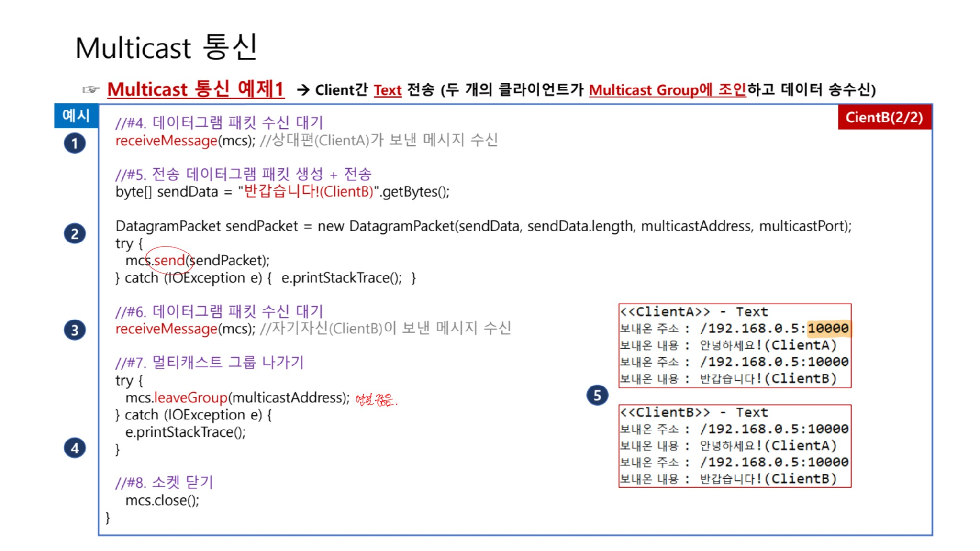Click the mcs.close() code line
The height and width of the screenshot is (551, 980).
click(x=162, y=500)
